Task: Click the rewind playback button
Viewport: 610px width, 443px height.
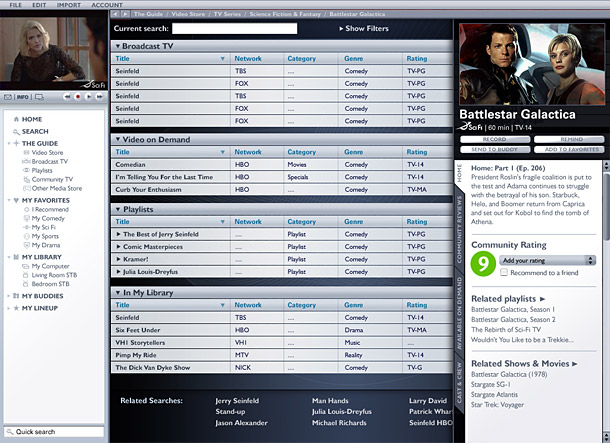Action: pos(67,96)
